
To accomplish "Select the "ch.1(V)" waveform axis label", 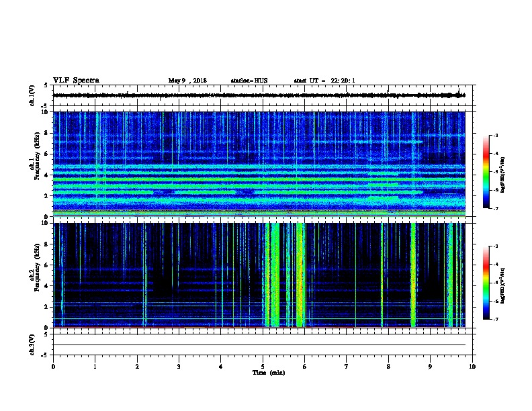I will click(32, 95).
